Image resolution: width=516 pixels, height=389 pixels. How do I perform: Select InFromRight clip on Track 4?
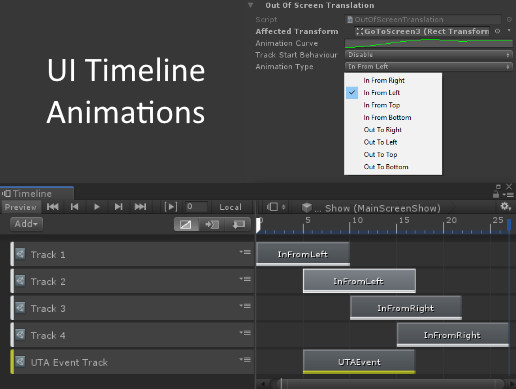click(x=453, y=335)
